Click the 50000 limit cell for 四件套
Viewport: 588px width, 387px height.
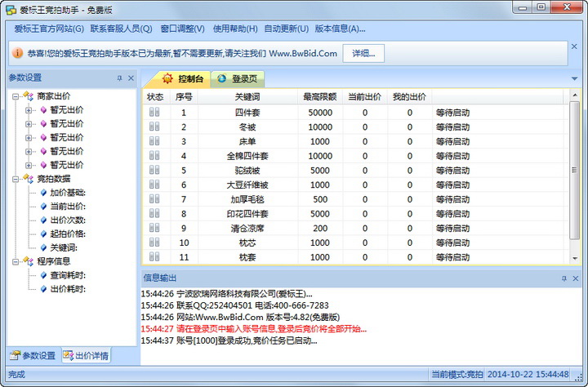320,113
